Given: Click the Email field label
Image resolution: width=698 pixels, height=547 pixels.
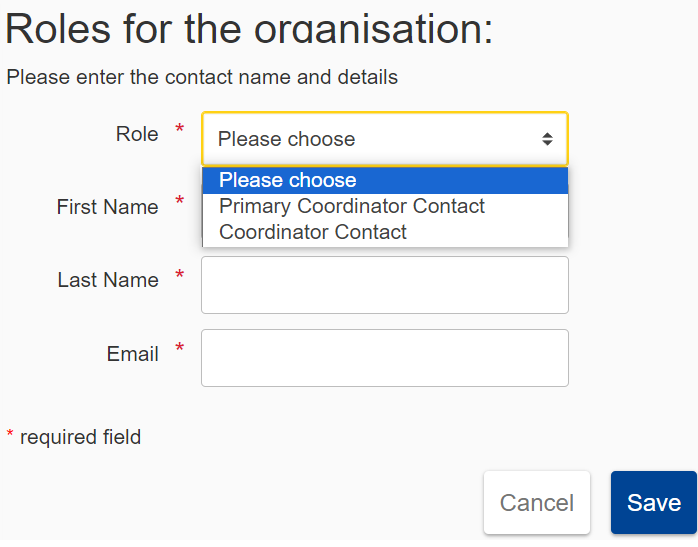Looking at the screenshot, I should click(132, 354).
